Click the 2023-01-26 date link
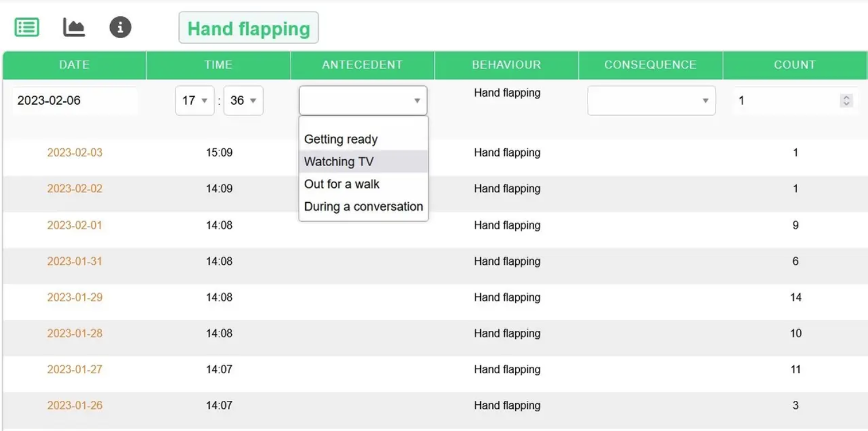 pos(75,406)
